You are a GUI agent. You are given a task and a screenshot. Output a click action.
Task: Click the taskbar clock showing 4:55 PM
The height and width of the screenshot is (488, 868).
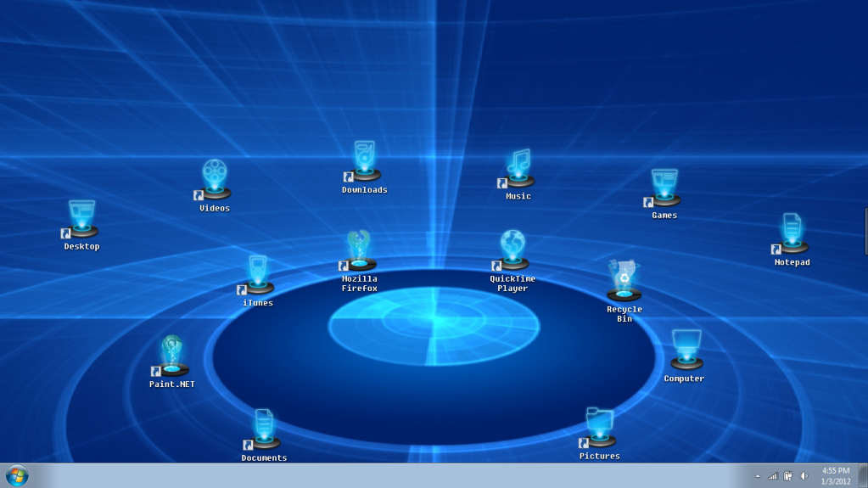[836, 476]
